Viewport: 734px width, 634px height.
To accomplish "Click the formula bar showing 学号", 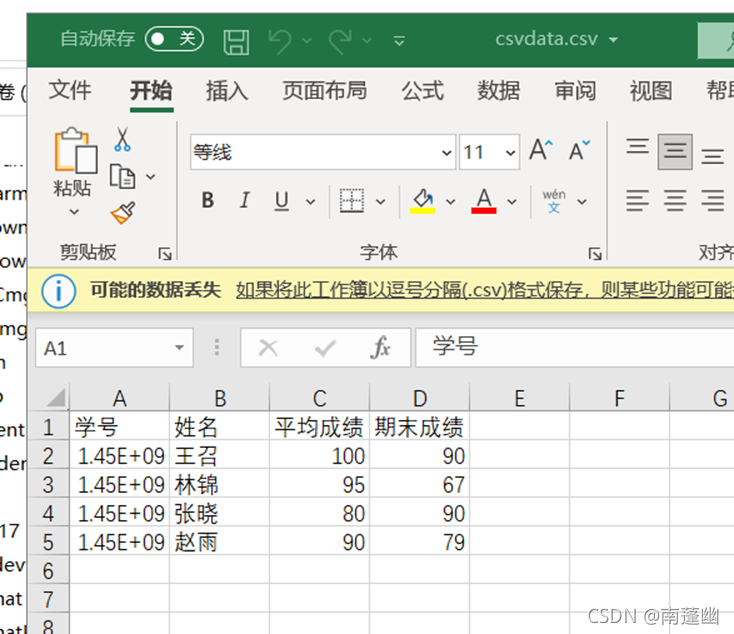I will click(x=574, y=347).
